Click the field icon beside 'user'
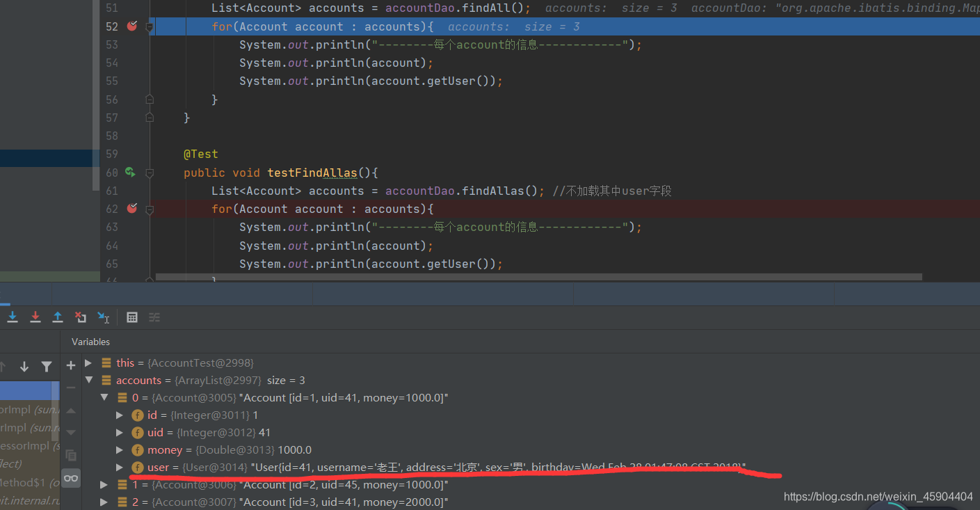Viewport: 980px width, 510px height. [x=138, y=467]
